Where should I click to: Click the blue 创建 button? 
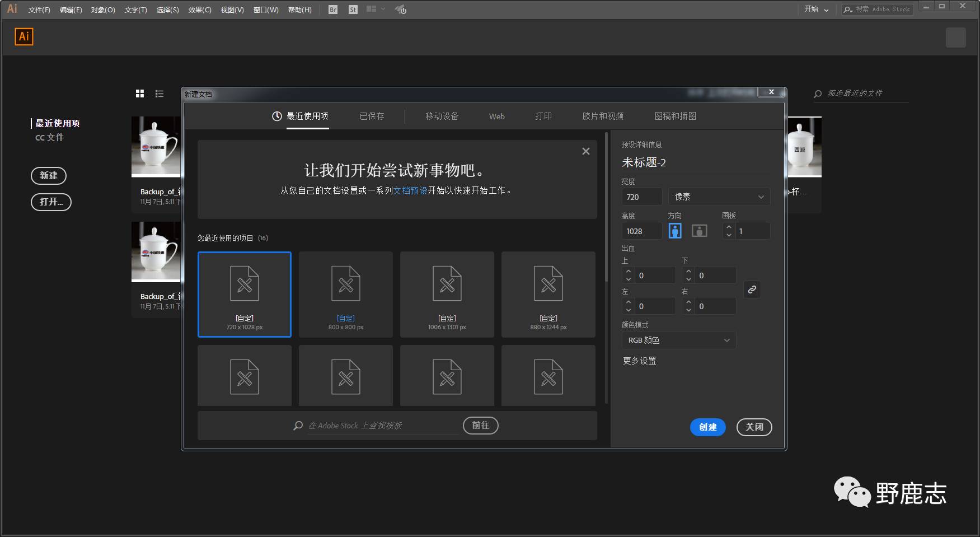tap(707, 427)
